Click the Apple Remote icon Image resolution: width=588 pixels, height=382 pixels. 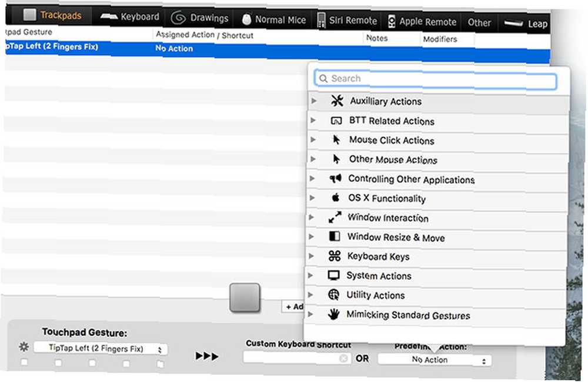(x=391, y=21)
